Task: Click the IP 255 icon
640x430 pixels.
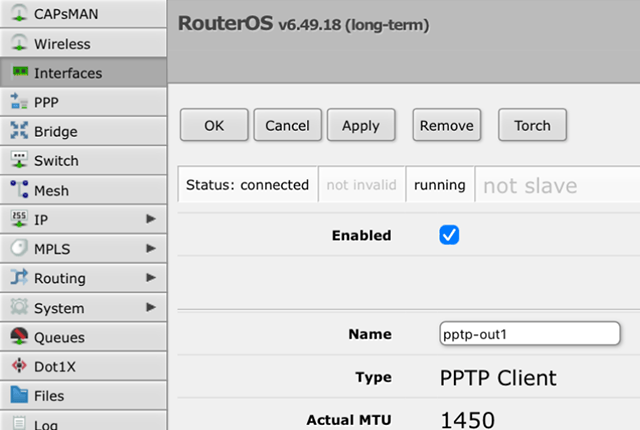Action: point(19,219)
